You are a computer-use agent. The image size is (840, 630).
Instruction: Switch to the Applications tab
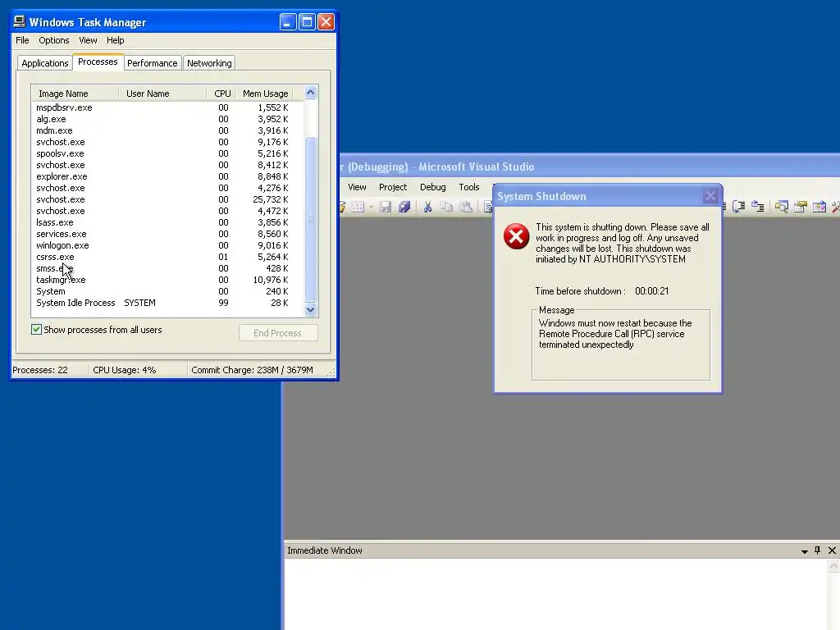pyautogui.click(x=45, y=63)
